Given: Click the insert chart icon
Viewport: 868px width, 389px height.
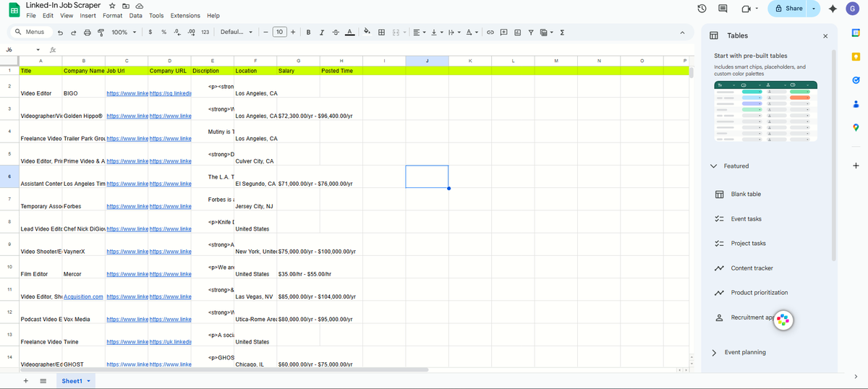Looking at the screenshot, I should [518, 33].
